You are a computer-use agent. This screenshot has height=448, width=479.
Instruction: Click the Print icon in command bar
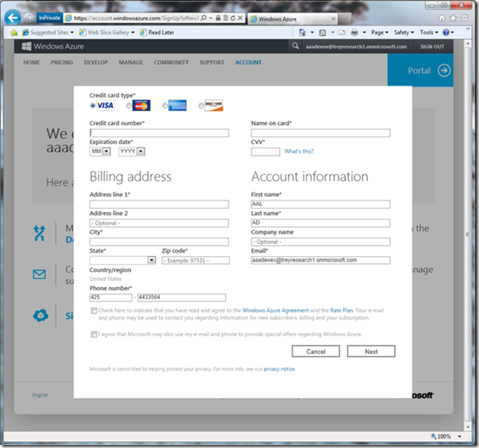pos(354,33)
